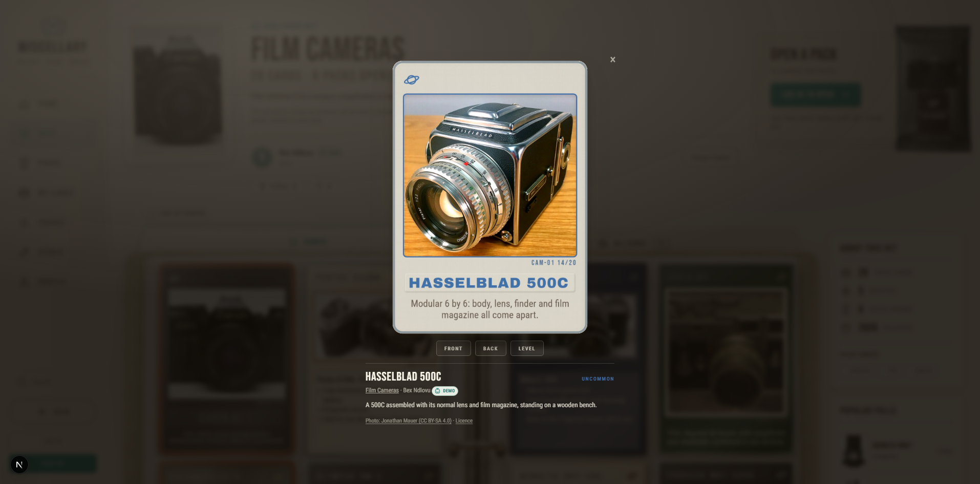Click the Hasselblad 500C card photo
This screenshot has height=484, width=980.
point(490,175)
